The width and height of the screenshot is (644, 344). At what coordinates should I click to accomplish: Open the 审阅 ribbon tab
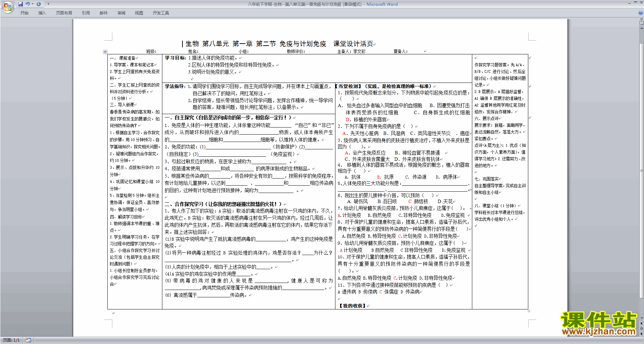pos(121,13)
